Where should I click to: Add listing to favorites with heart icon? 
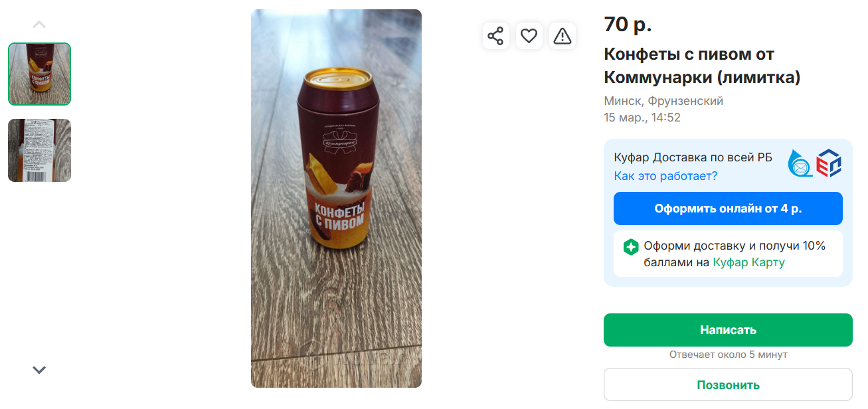529,36
